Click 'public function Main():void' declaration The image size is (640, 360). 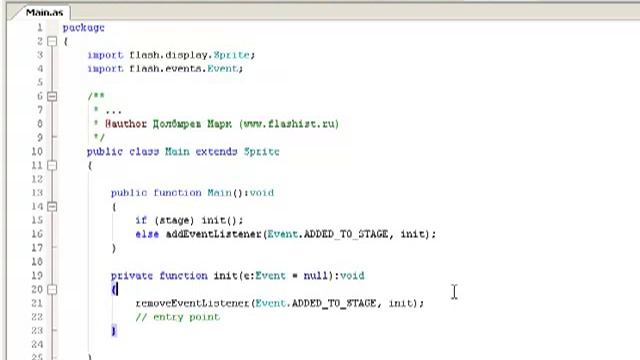tap(192, 193)
